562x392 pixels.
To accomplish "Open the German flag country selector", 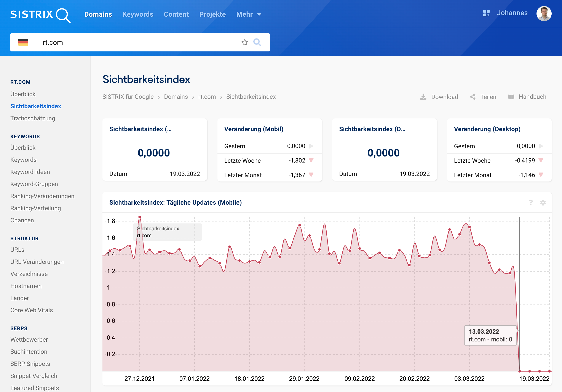I will click(23, 42).
